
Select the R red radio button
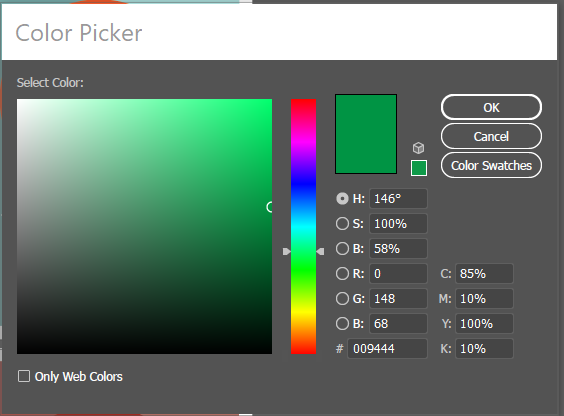342,274
